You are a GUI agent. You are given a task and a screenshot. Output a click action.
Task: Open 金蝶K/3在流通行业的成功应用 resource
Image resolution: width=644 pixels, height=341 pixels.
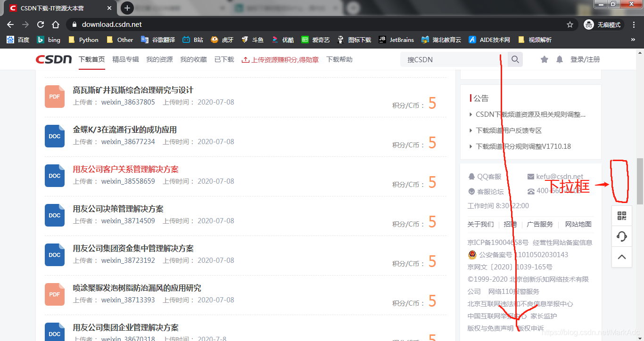(125, 130)
